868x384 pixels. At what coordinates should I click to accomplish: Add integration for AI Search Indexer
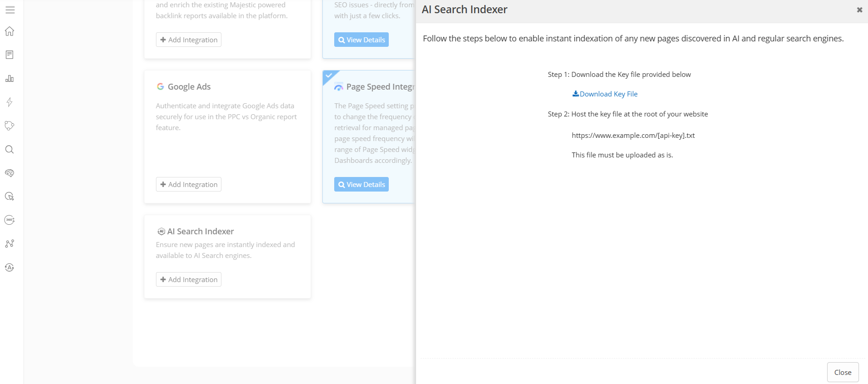pos(189,279)
